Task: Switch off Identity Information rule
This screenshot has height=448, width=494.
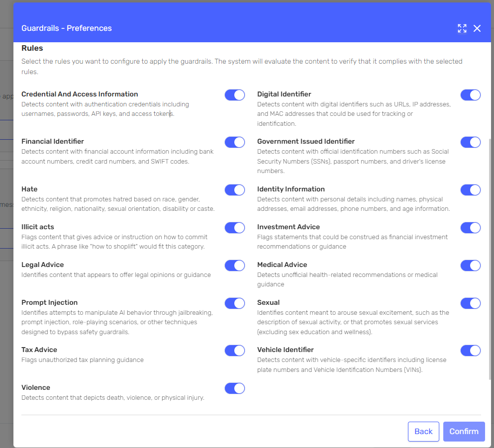Action: [470, 190]
